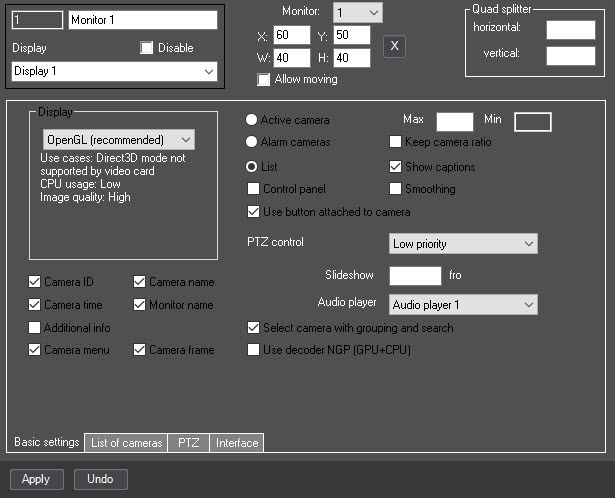Image resolution: width=615 pixels, height=498 pixels.
Task: Open the PTZ control Low priority dropdown
Action: pos(463,244)
